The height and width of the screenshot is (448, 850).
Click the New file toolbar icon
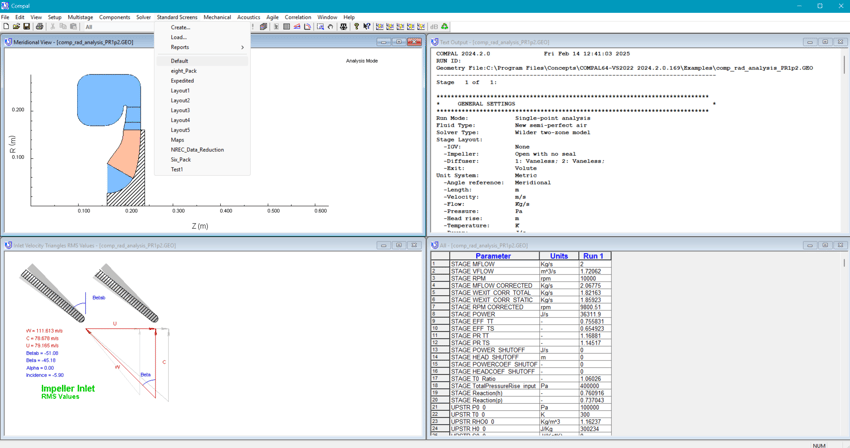point(6,27)
